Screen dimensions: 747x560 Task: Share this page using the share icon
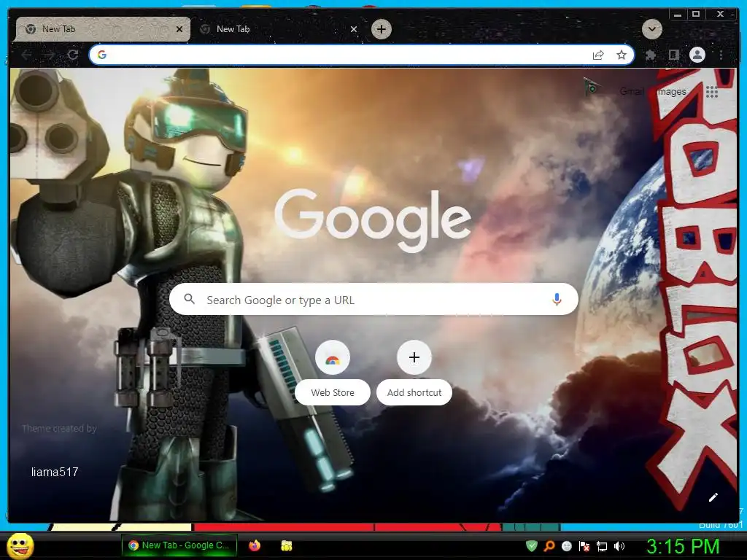598,55
